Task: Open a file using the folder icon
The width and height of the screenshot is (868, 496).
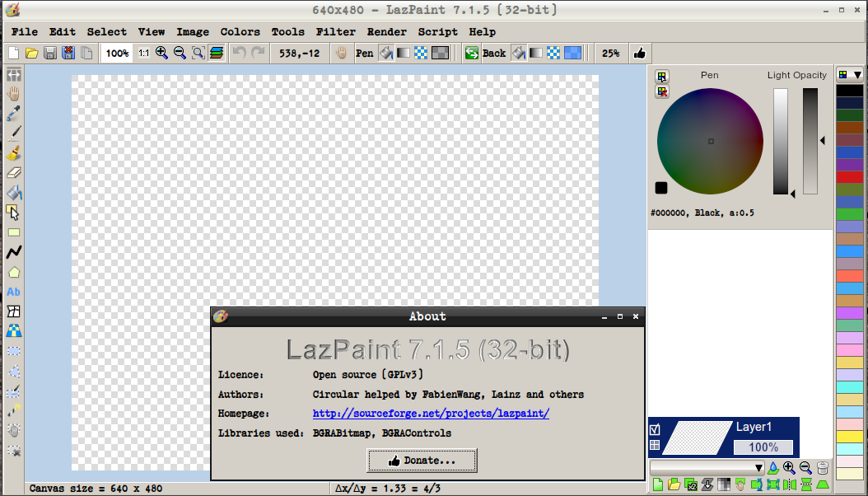Action: click(31, 53)
